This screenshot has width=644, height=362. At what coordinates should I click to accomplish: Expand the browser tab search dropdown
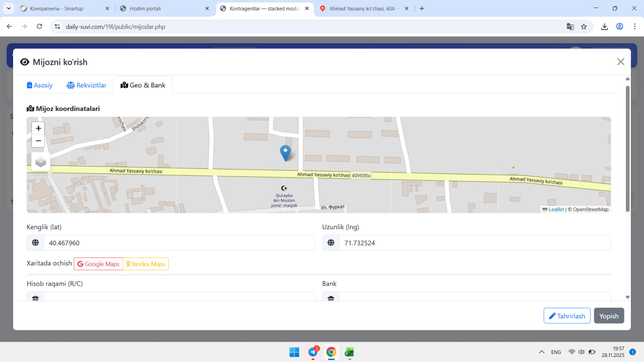pyautogui.click(x=9, y=9)
